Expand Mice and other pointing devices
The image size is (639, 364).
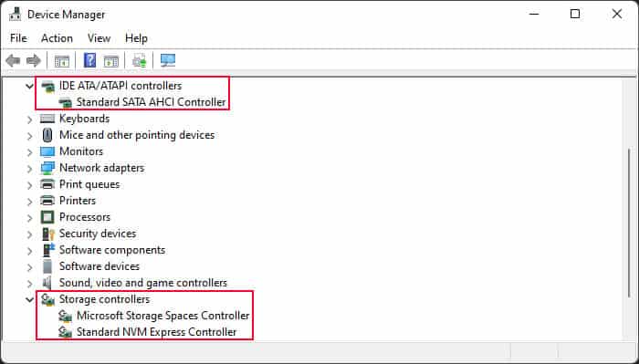pos(29,136)
